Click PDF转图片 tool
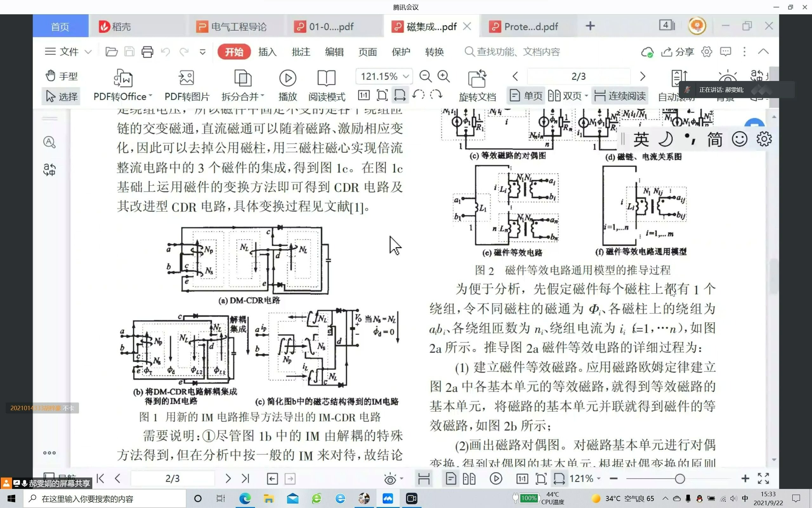812x508 pixels. [187, 85]
